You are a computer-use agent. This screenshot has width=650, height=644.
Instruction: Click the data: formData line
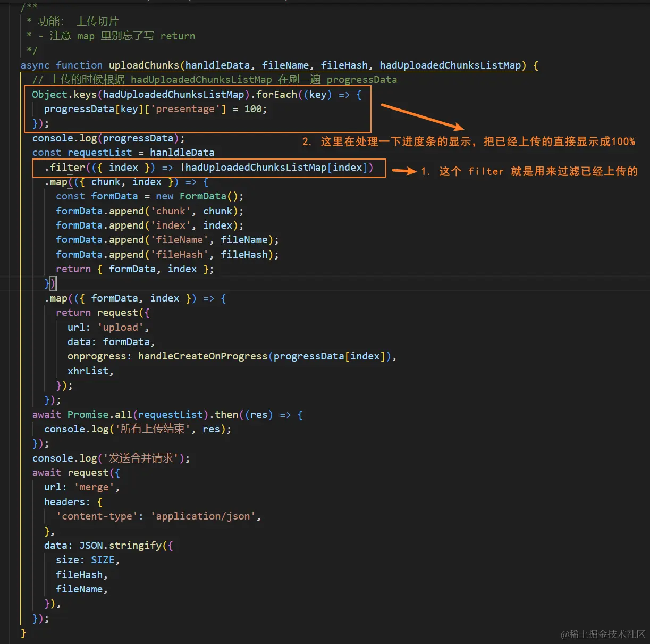(x=111, y=342)
